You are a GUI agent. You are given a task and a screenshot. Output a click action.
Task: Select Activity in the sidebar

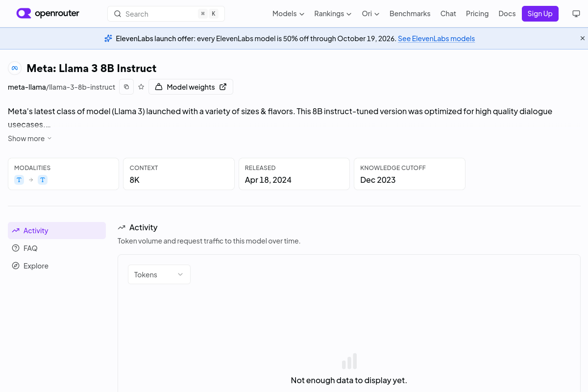(57, 230)
